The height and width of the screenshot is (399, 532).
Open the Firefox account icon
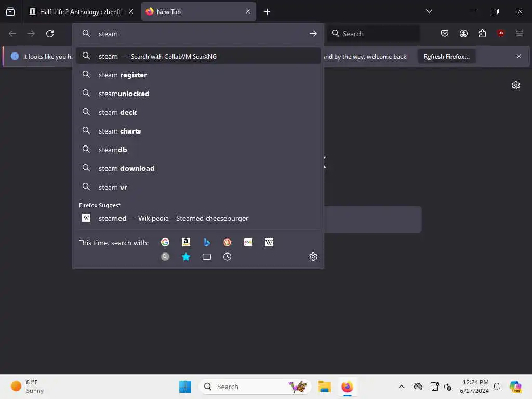click(x=463, y=33)
